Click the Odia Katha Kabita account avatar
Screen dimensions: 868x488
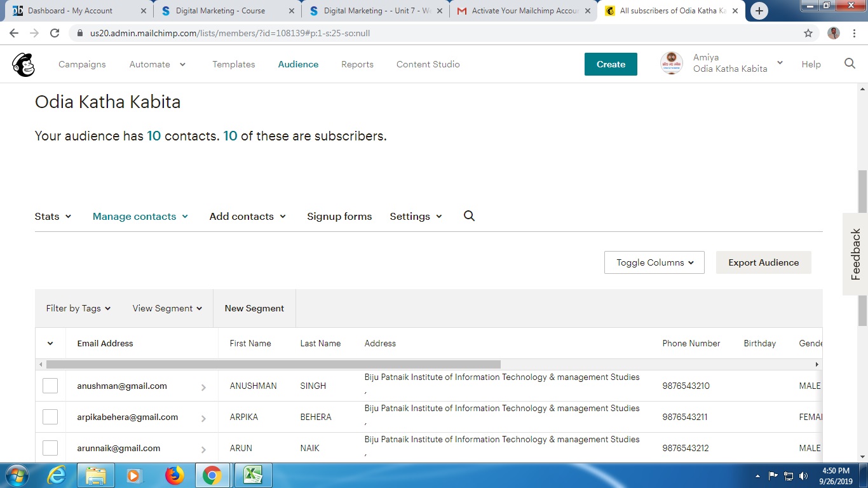[672, 64]
